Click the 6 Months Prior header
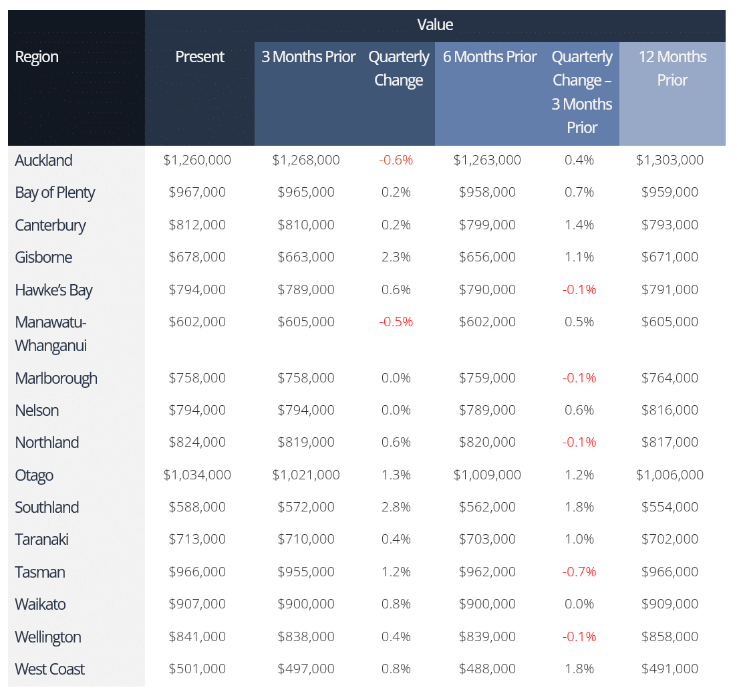The height and width of the screenshot is (700, 737). pyautogui.click(x=489, y=57)
